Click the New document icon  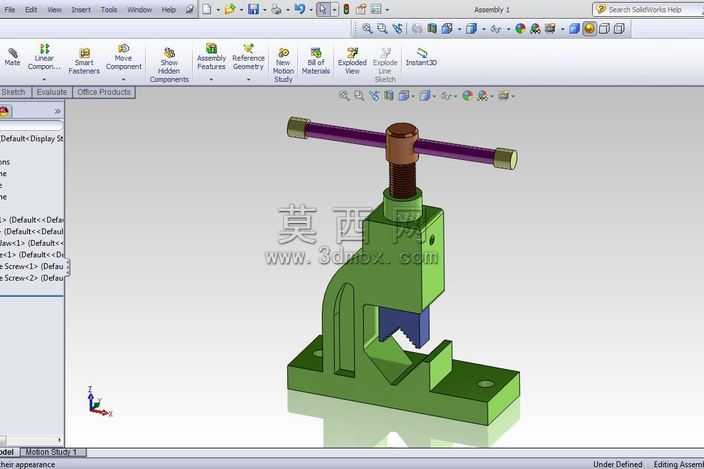tap(207, 9)
